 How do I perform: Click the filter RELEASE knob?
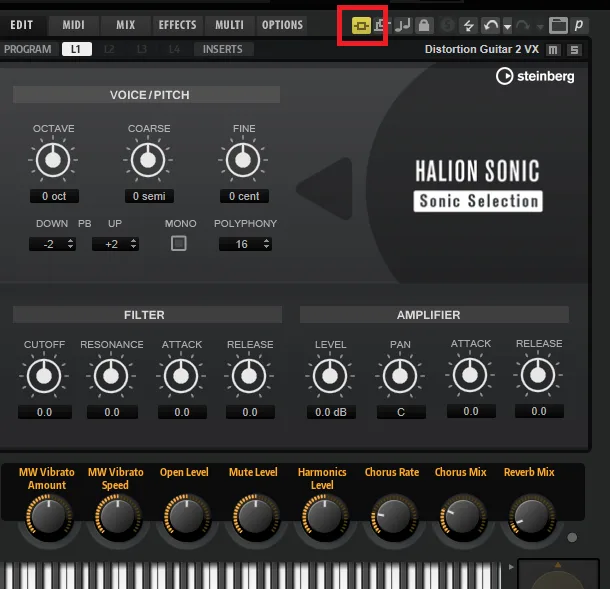point(249,376)
